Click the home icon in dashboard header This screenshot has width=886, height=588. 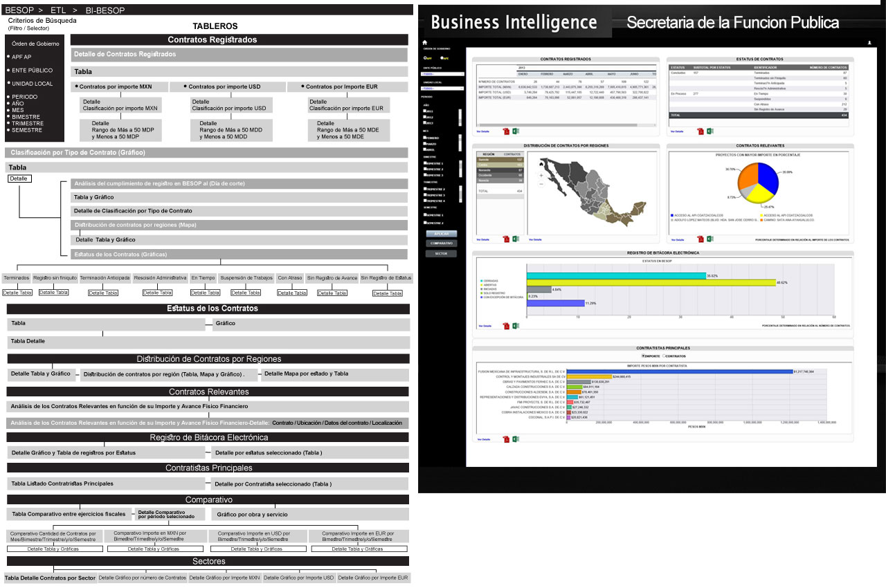[x=425, y=43]
